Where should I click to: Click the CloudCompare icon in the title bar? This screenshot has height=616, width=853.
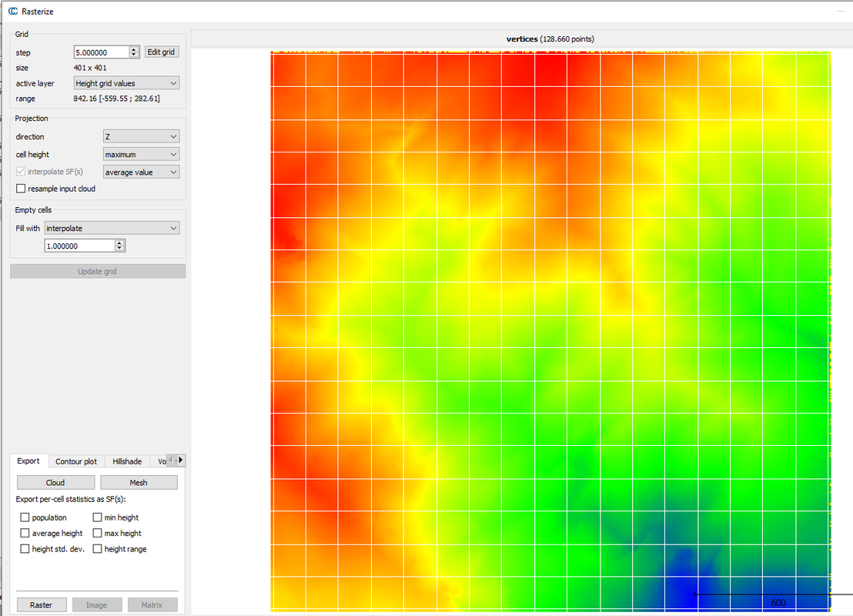13,11
